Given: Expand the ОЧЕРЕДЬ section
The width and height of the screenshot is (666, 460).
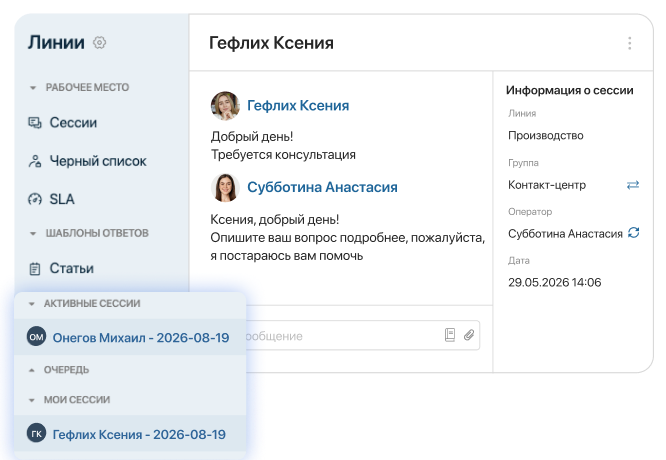Looking at the screenshot, I should point(31,370).
